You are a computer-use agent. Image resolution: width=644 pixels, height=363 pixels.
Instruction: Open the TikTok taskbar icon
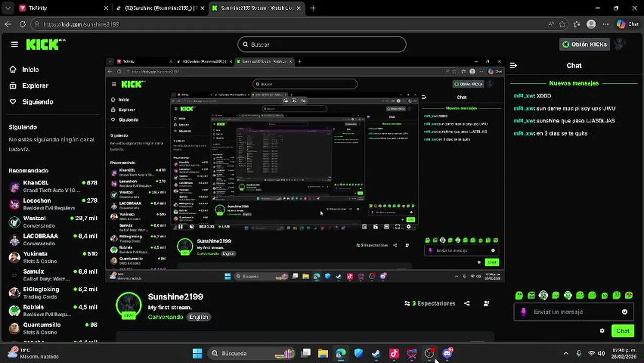point(394,353)
